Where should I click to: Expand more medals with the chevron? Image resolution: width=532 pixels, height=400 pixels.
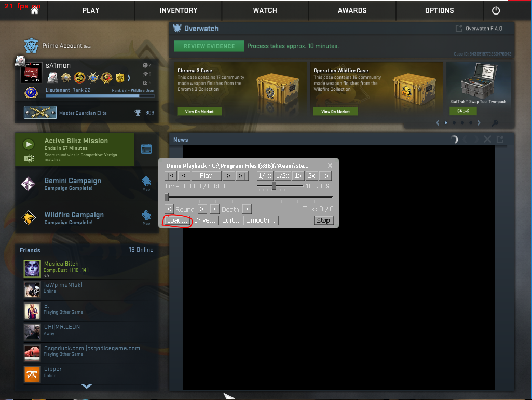coord(129,78)
